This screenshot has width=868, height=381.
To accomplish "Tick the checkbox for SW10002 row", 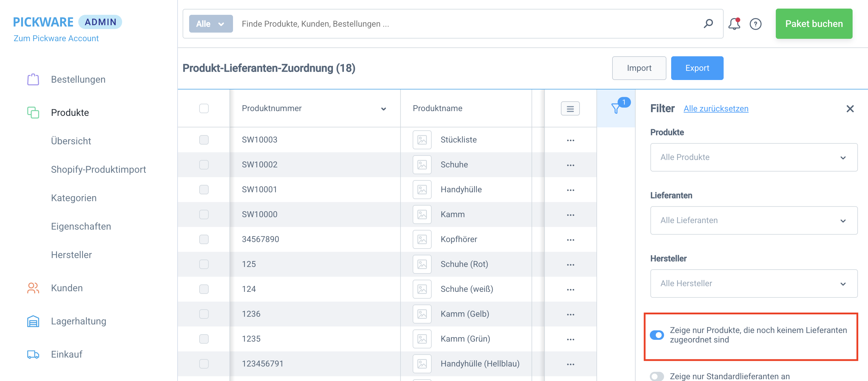I will (204, 165).
